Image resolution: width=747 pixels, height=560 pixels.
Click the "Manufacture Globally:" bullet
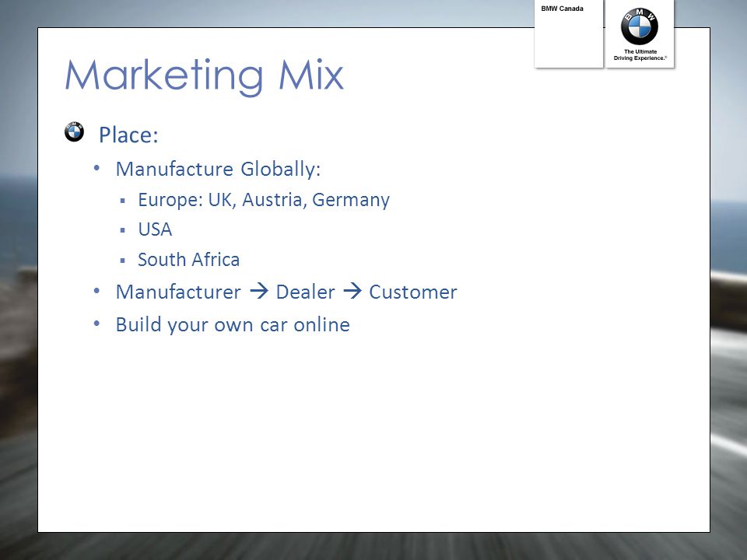218,170
